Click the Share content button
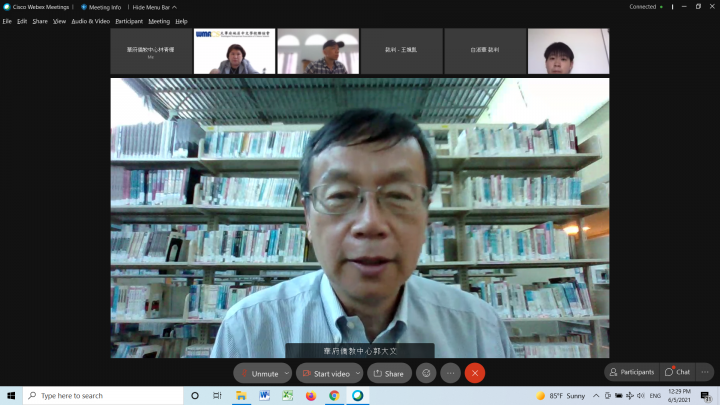The image size is (720, 405). (389, 373)
